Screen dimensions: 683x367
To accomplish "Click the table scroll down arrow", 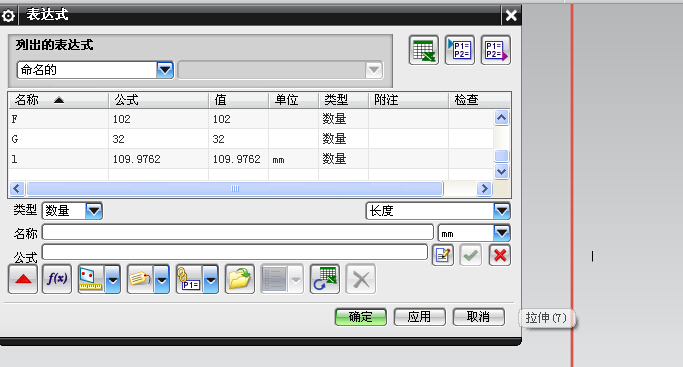I will click(x=501, y=172).
